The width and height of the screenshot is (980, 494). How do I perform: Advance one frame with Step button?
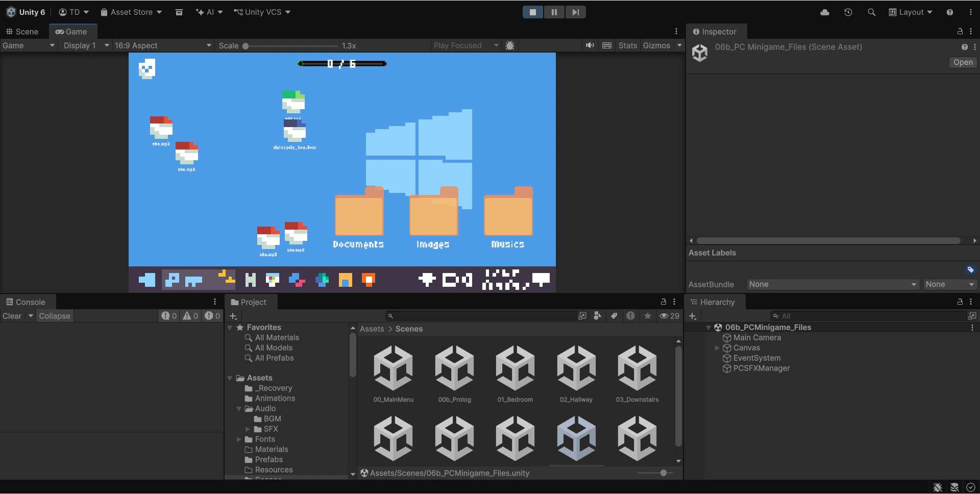click(575, 12)
